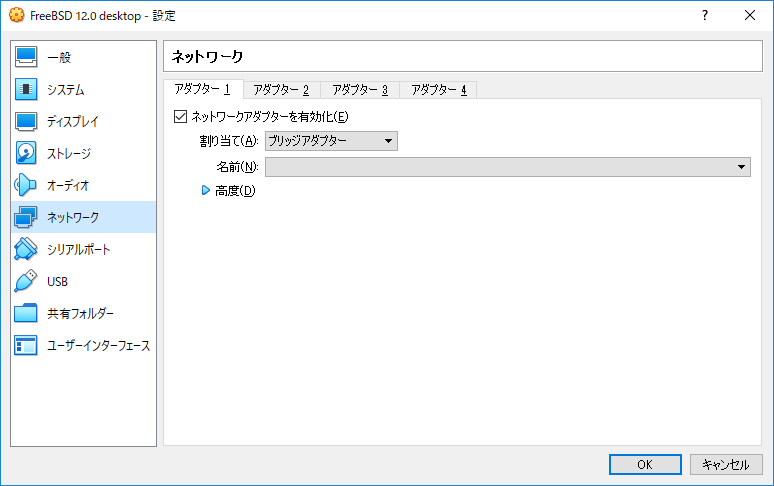This screenshot has width=774, height=486.
Task: Click the 一般 label in sidebar
Action: (x=59, y=58)
